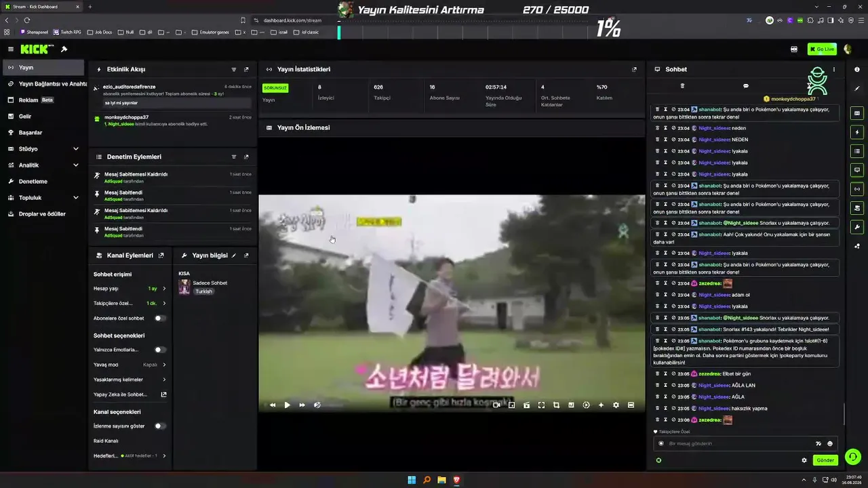The width and height of the screenshot is (868, 488).
Task: Open Sohbet panel three-dot options
Action: [834, 69]
